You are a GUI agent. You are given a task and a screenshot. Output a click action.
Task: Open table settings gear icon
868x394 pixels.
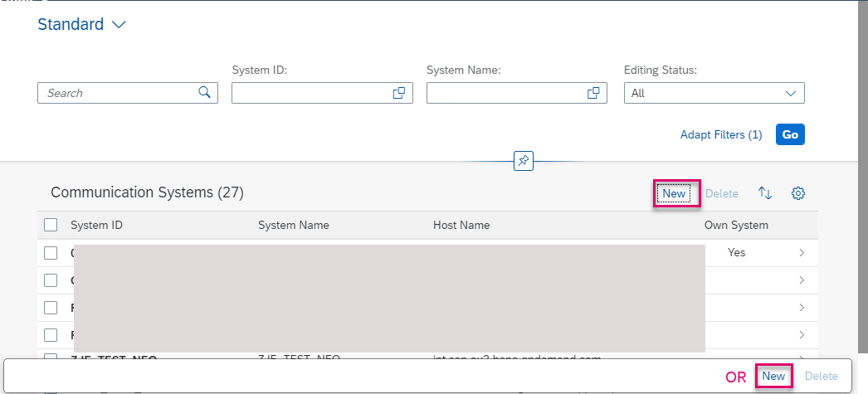[x=798, y=193]
